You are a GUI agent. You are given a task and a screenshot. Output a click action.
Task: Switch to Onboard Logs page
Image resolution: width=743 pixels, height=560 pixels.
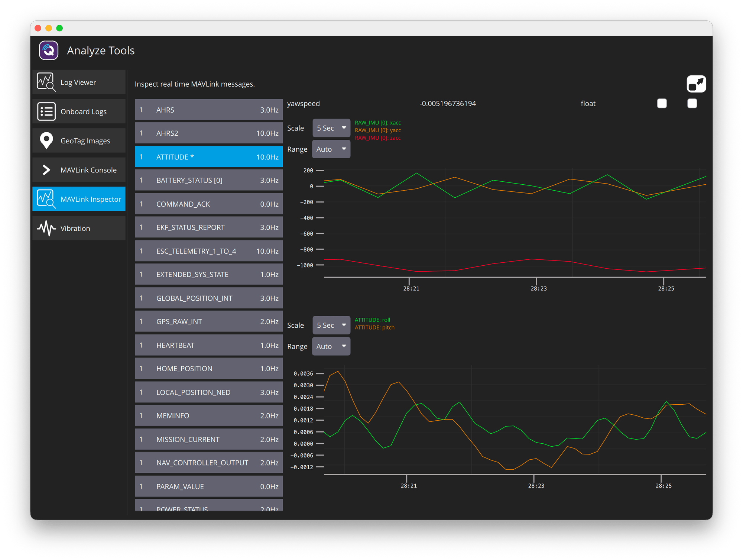point(79,111)
